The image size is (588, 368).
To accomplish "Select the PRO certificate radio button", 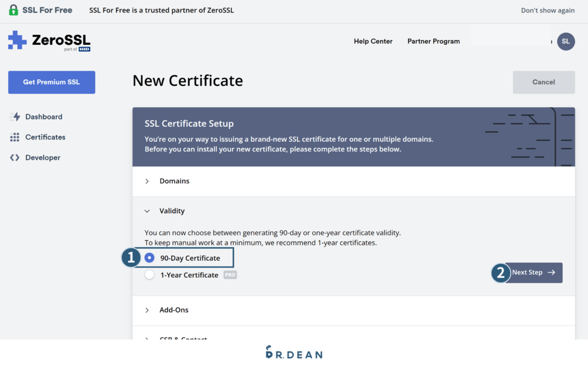I will click(x=149, y=274).
